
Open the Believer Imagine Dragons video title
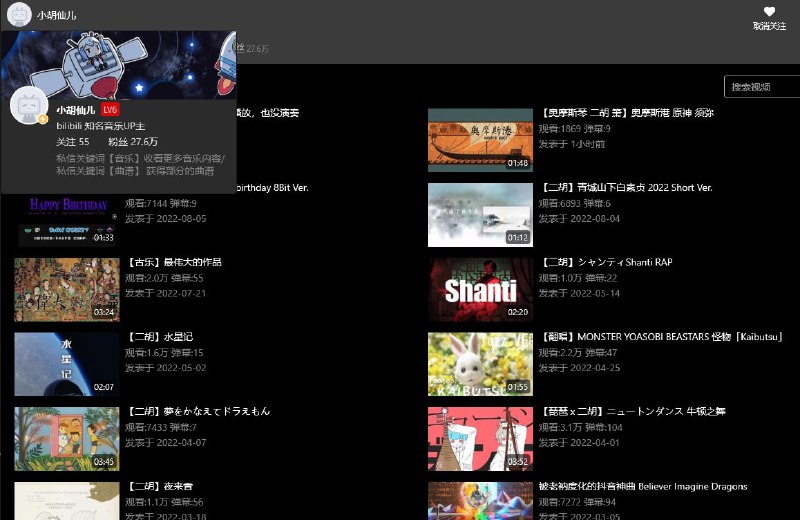tap(642, 486)
